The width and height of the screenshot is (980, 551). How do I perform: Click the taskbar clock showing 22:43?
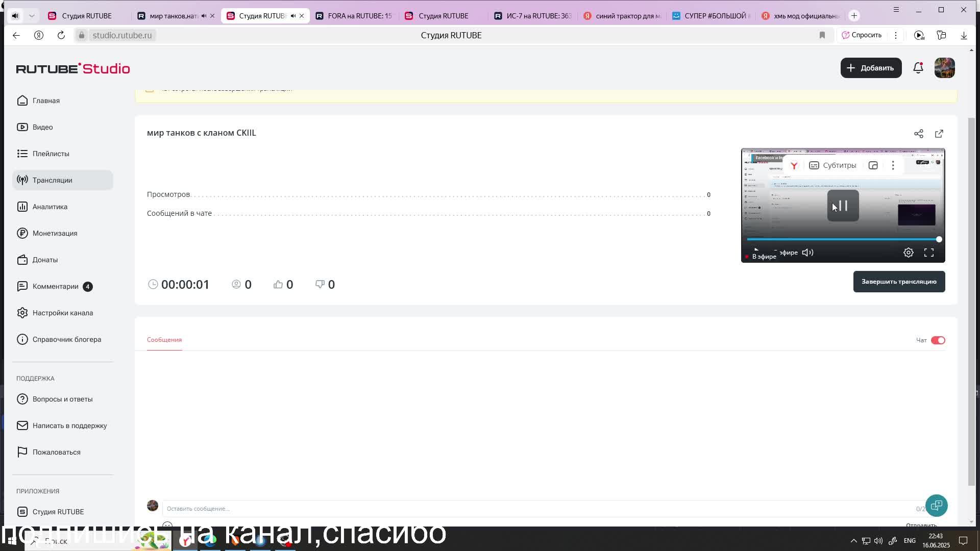coord(936,541)
